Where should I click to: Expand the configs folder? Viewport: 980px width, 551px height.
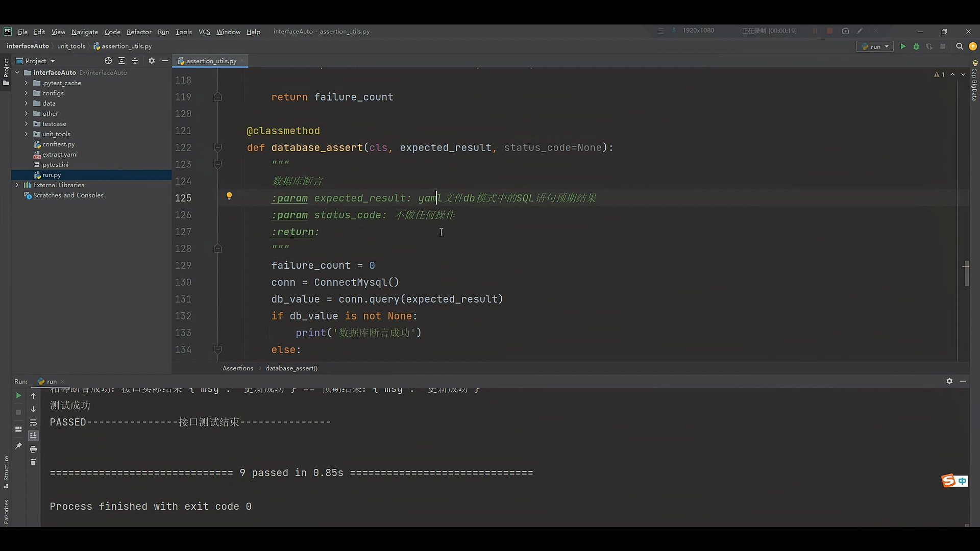26,93
